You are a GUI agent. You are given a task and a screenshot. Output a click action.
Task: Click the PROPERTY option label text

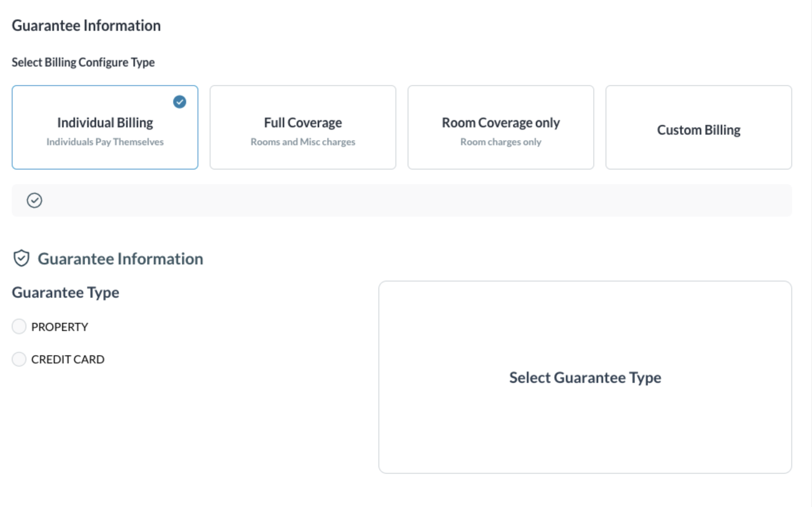pos(60,327)
